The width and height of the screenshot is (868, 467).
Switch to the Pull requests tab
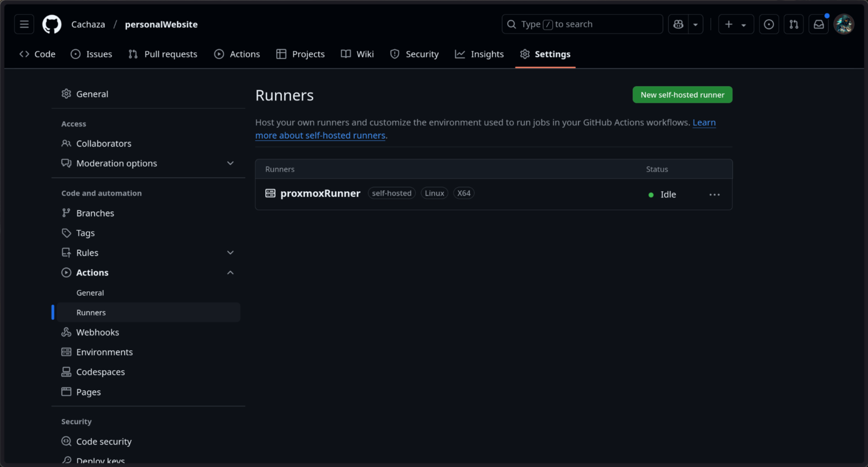tap(163, 54)
